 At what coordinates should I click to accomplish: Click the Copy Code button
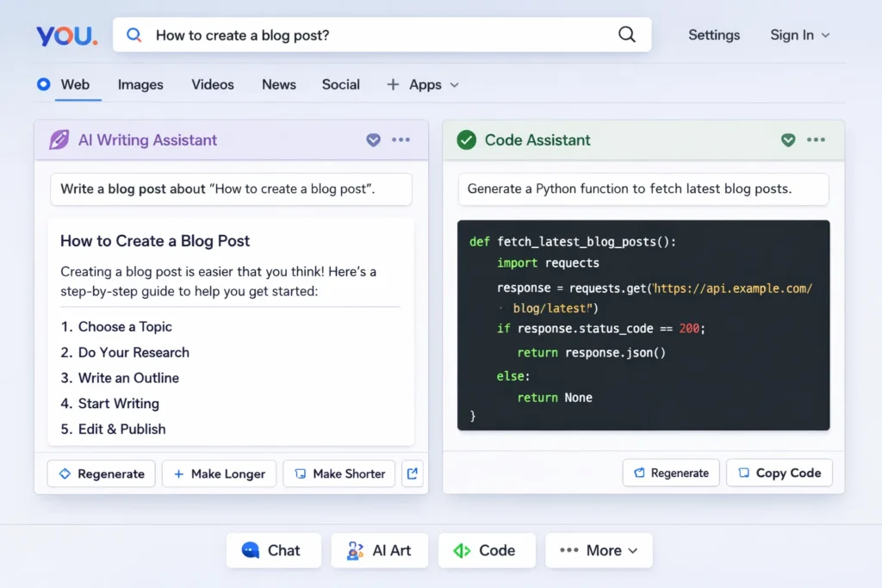point(779,473)
